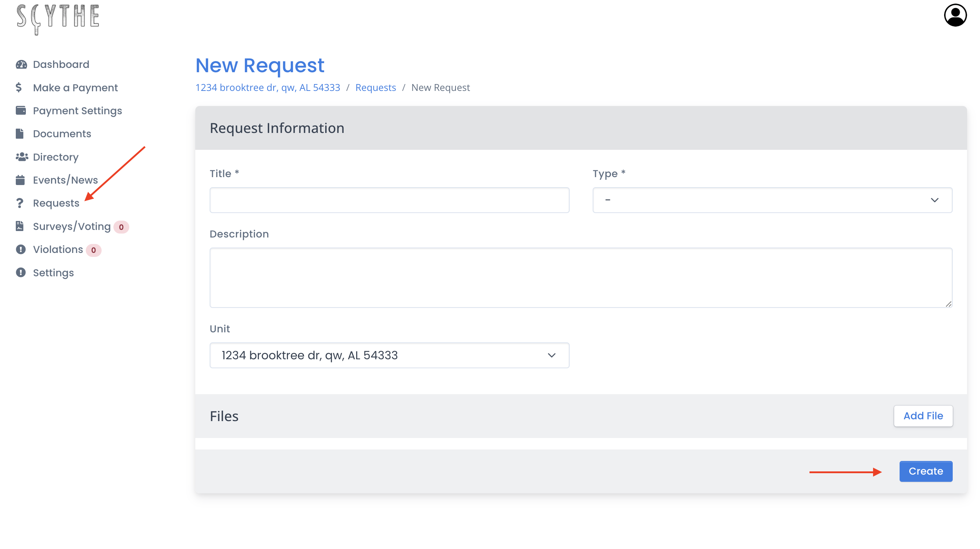Screen dimensions: 980x549
Task: Click the Create button
Action: coord(925,471)
